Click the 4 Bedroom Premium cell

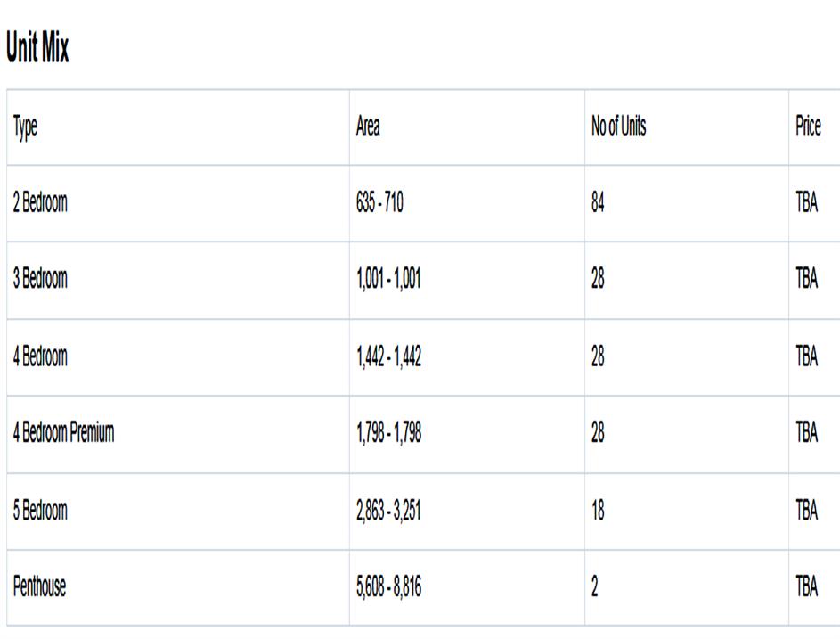[63, 434]
